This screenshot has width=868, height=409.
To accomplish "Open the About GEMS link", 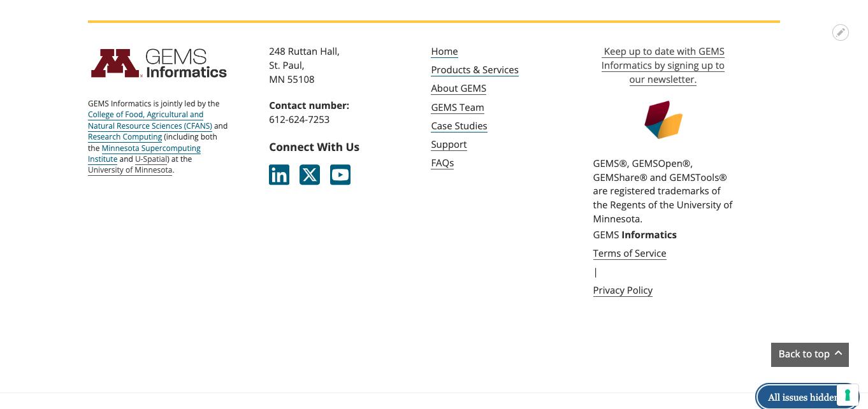I will 458,89.
